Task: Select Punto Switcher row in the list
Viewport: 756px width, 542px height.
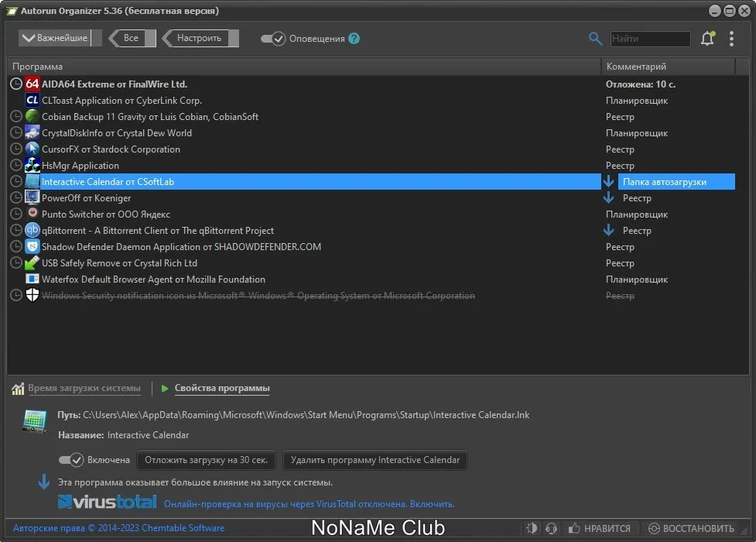Action: [304, 214]
